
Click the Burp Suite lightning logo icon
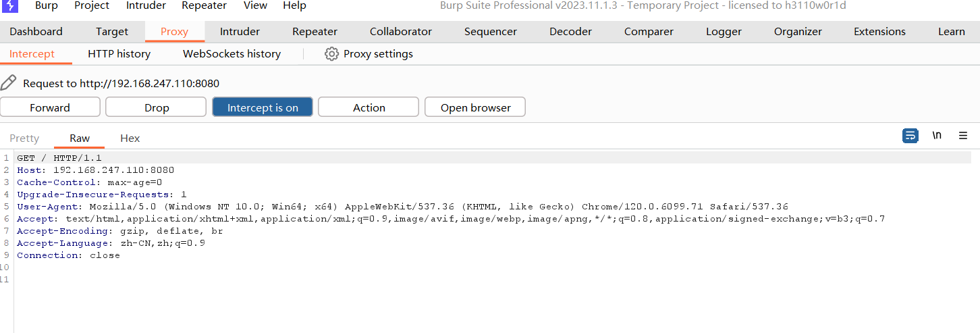coord(9,5)
